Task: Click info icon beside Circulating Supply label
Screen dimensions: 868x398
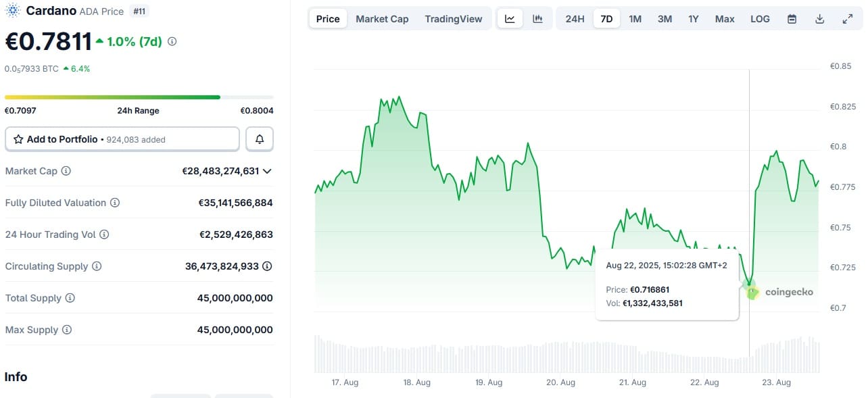Action: click(x=97, y=266)
